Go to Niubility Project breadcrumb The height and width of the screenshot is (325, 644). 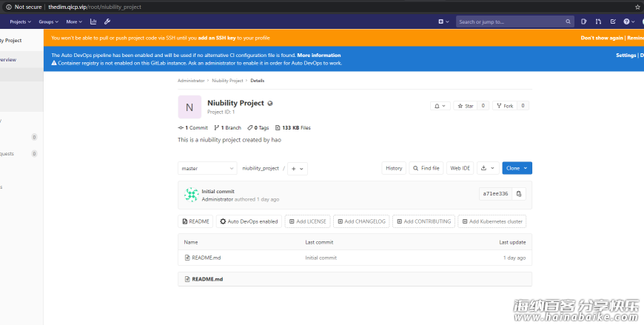[227, 81]
